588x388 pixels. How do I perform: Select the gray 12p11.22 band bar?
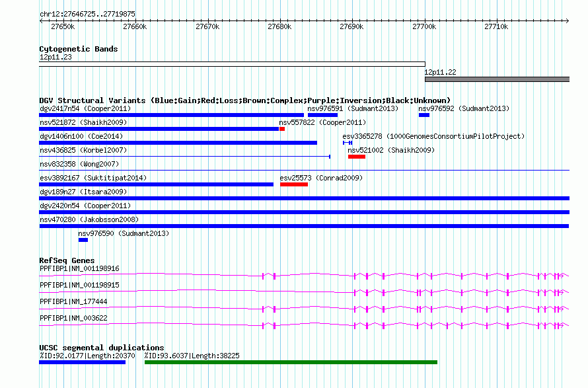497,79
